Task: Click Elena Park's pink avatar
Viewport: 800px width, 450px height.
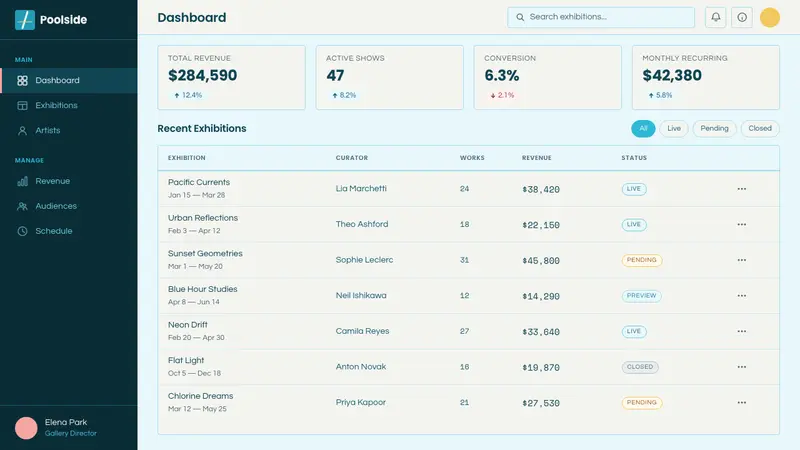Action: 26,428
